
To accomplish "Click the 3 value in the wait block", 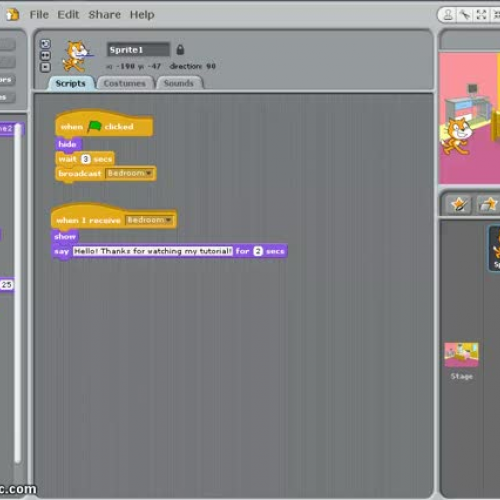I will point(86,159).
